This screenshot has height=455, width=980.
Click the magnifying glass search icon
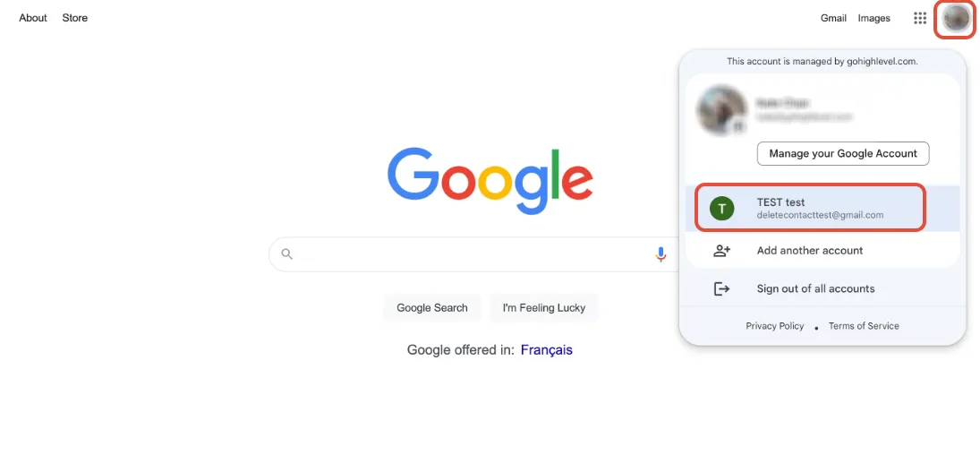coord(287,254)
